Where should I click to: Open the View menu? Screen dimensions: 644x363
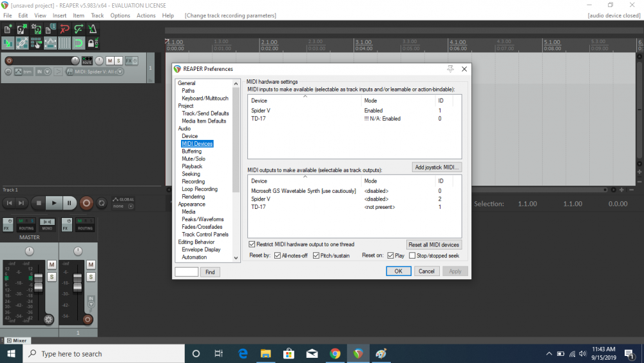click(x=40, y=15)
